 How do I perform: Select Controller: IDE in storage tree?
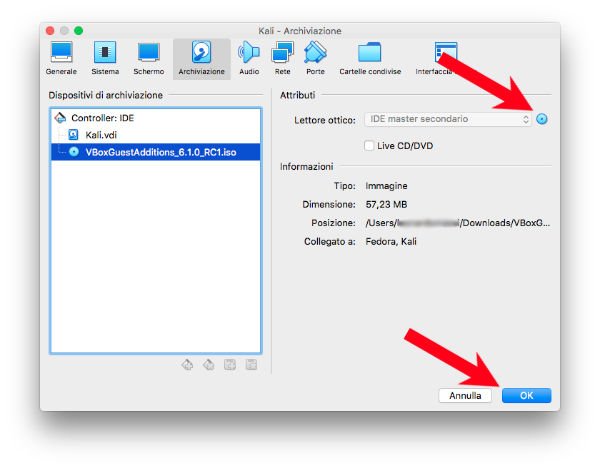(156, 118)
